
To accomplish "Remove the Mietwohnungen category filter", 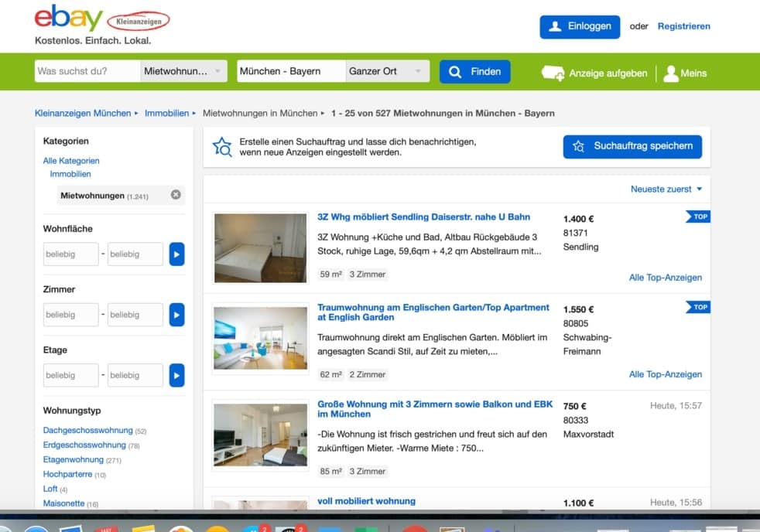I will (176, 195).
